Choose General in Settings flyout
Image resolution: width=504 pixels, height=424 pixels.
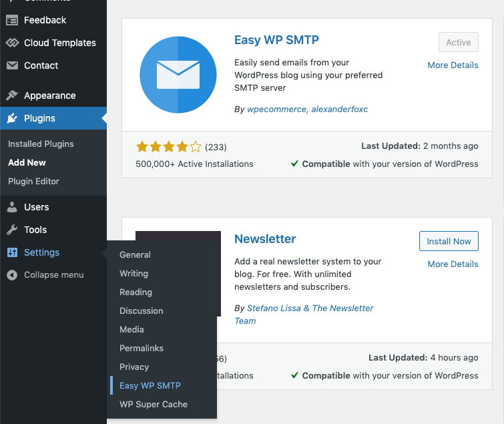[x=135, y=255]
